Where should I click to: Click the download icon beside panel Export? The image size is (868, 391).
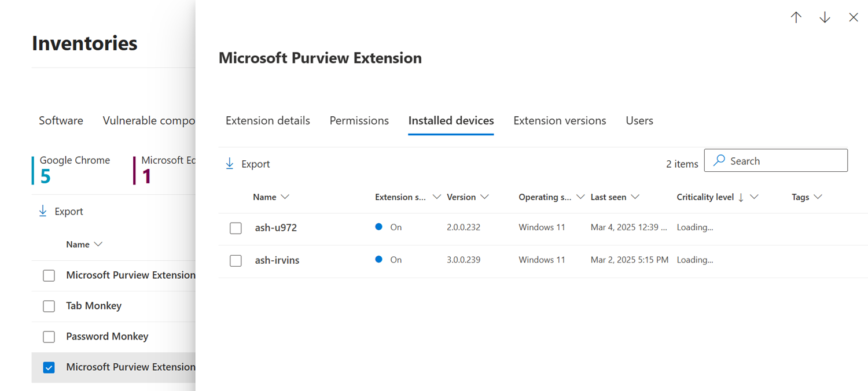[230, 164]
